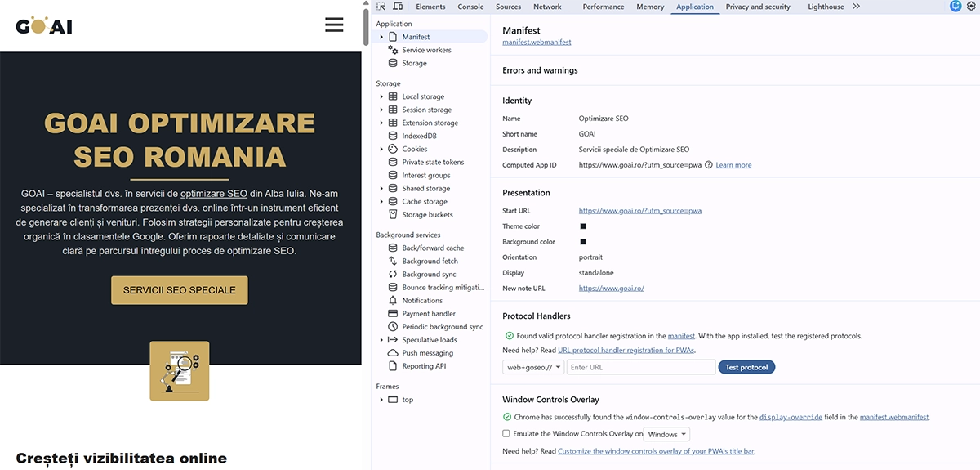Select Bounce tracking mitigations icon

click(x=393, y=287)
